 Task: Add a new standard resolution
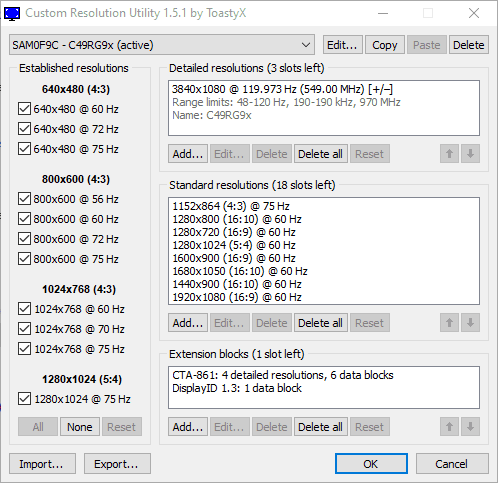188,323
